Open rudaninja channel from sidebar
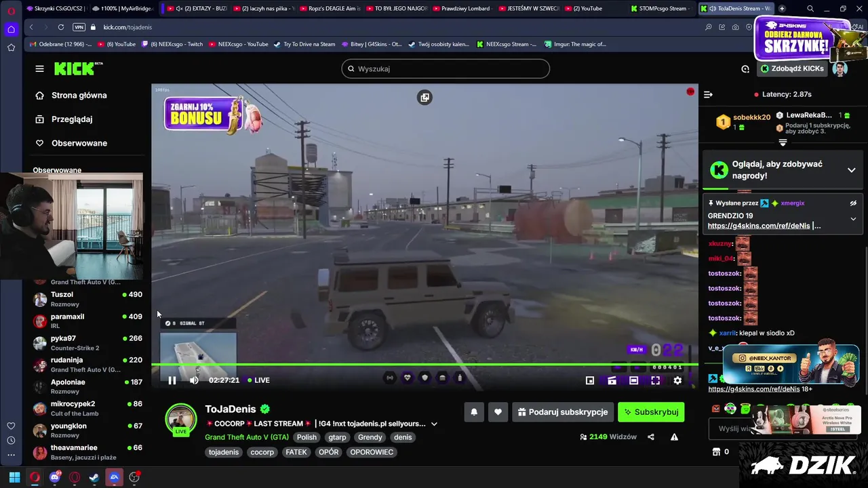 click(x=87, y=364)
